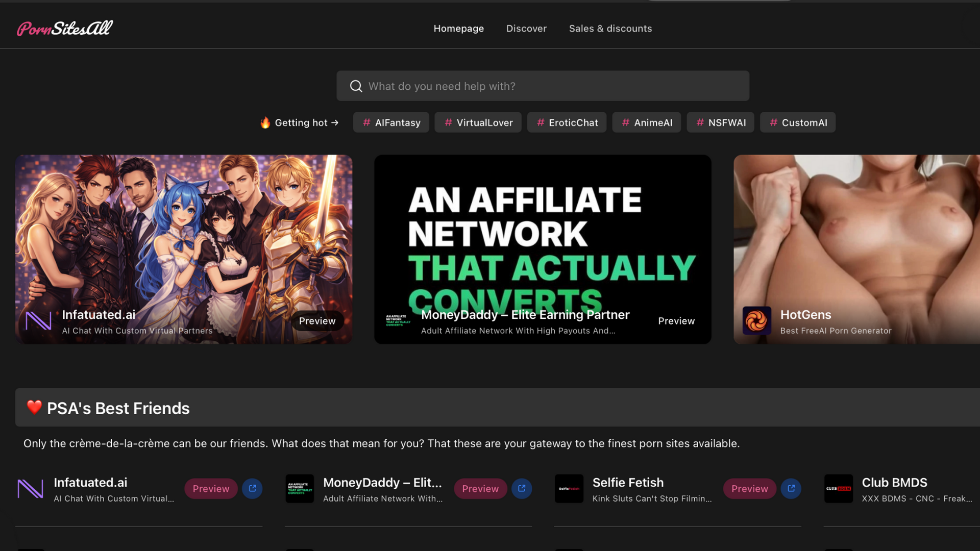Open the Homepage nav item
The height and width of the screenshot is (551, 980).
[x=458, y=29]
